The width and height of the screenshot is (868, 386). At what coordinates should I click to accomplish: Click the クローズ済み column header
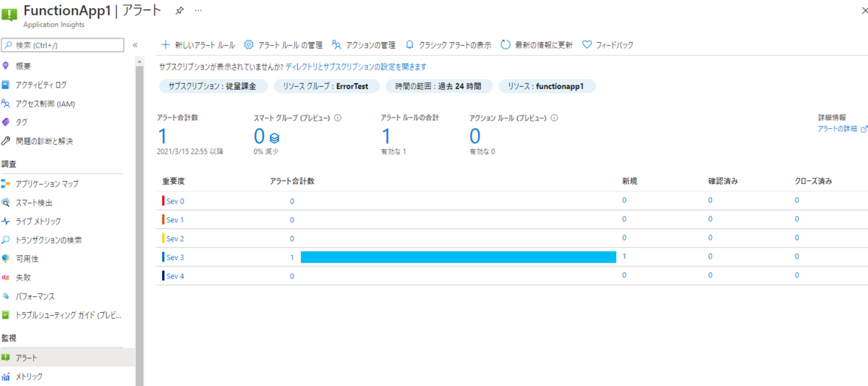click(x=813, y=180)
